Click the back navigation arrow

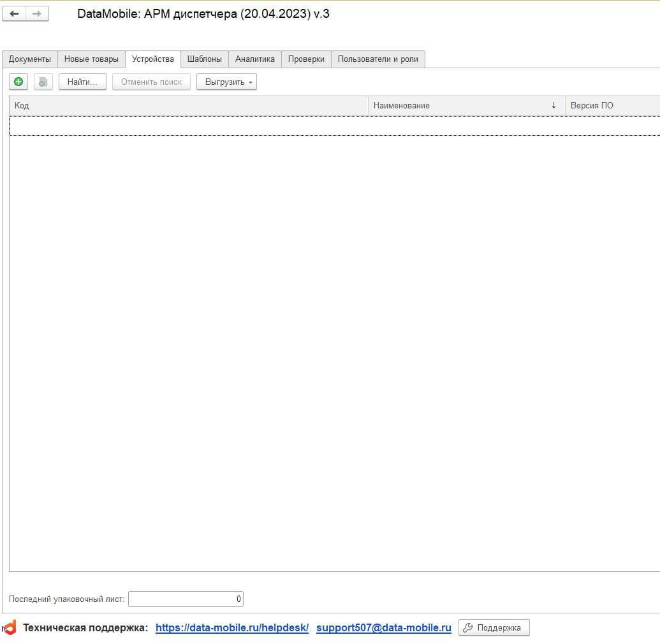(x=14, y=14)
